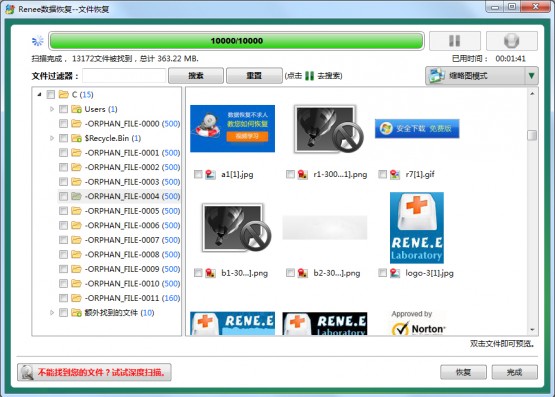Image resolution: width=555 pixels, height=397 pixels.
Task: Stop the scan using the stop icon
Action: pyautogui.click(x=511, y=41)
